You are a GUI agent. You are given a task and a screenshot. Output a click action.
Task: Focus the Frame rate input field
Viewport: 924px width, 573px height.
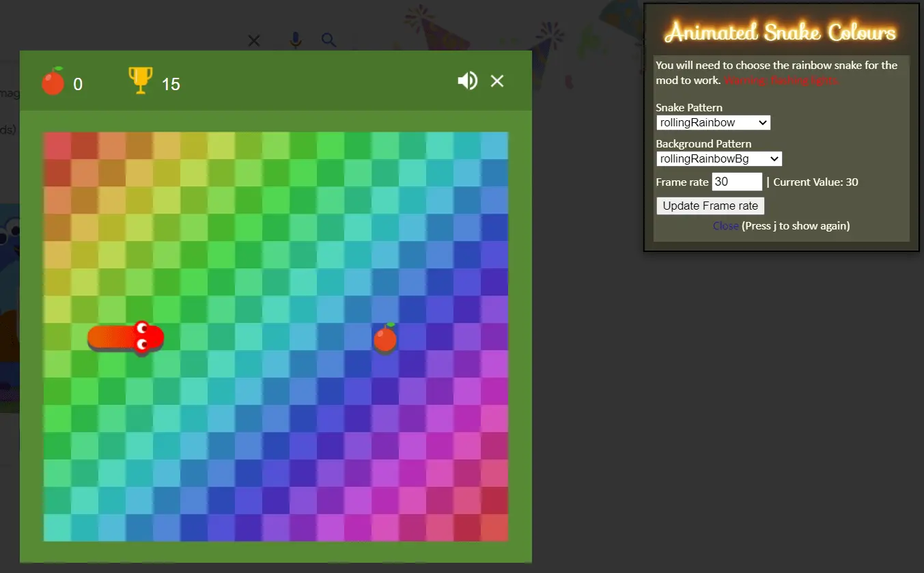pyautogui.click(x=736, y=182)
